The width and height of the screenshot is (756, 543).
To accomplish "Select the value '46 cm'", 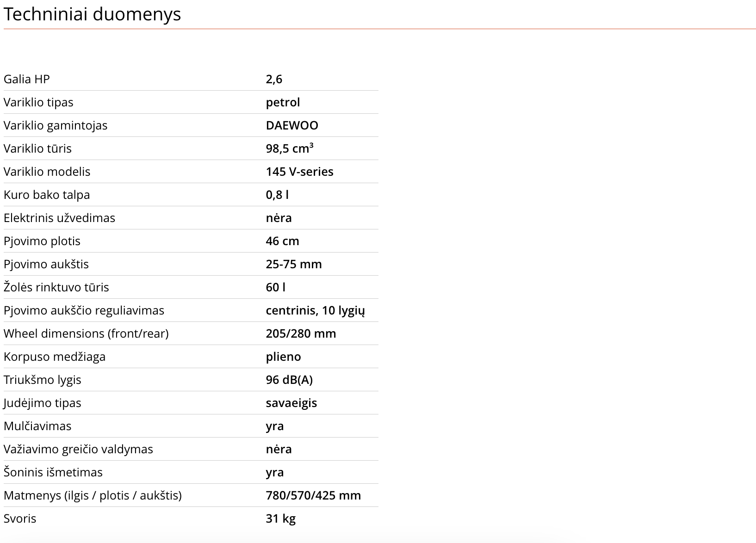I will [x=283, y=241].
